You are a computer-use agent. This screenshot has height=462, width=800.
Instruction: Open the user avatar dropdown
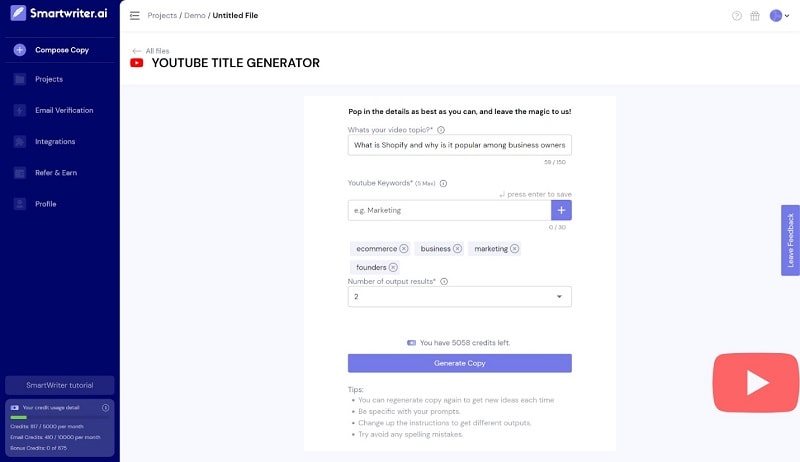coord(779,16)
